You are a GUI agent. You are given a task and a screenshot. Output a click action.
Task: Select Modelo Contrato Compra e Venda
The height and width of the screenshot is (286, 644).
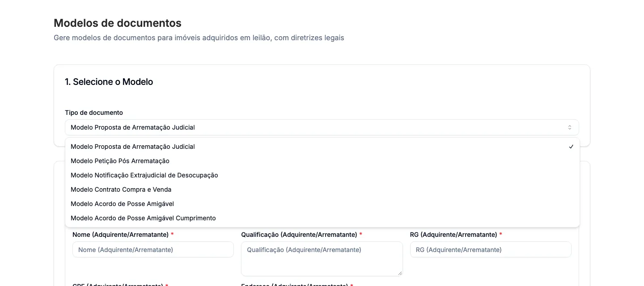322,189
